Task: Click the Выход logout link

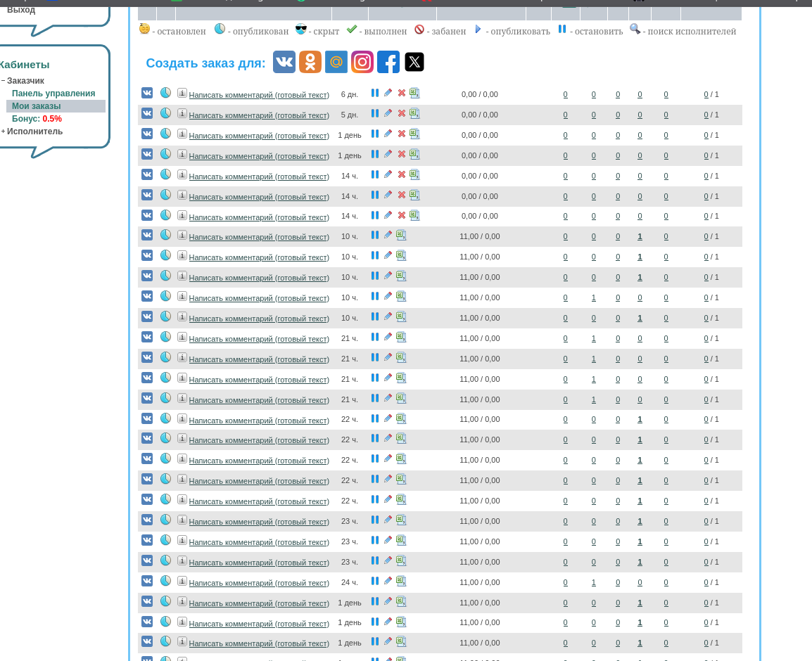Action: (21, 10)
